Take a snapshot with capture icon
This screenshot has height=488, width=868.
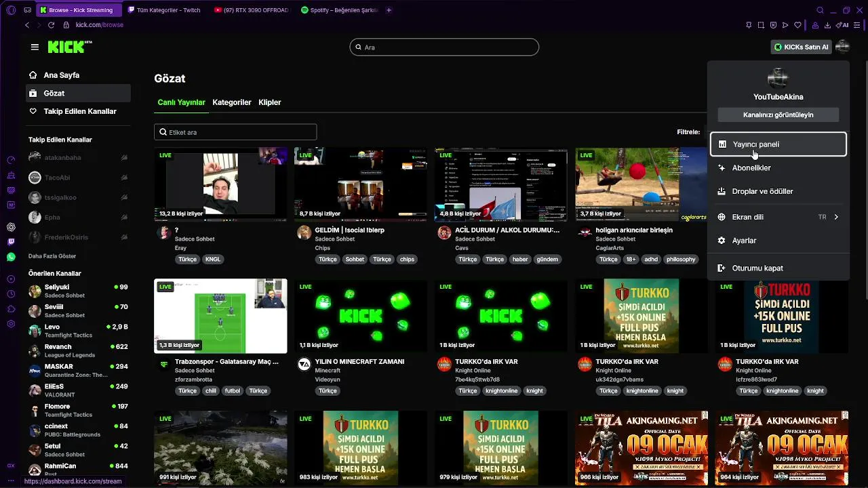click(761, 25)
